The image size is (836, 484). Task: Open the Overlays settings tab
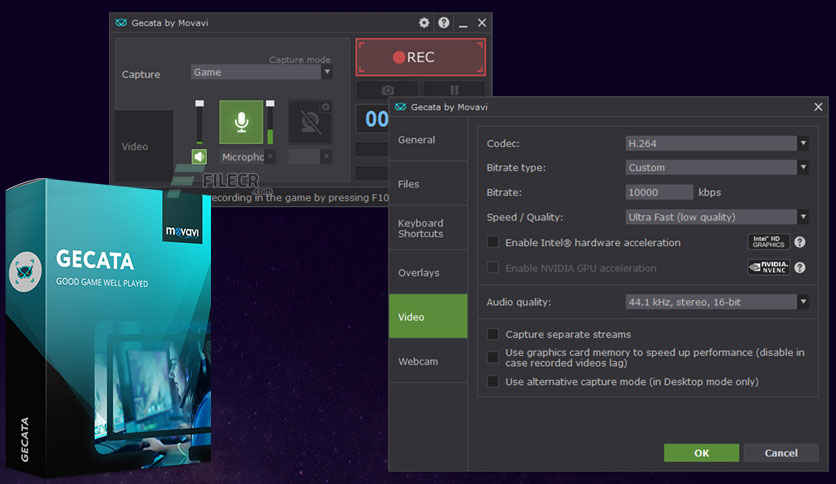[427, 272]
